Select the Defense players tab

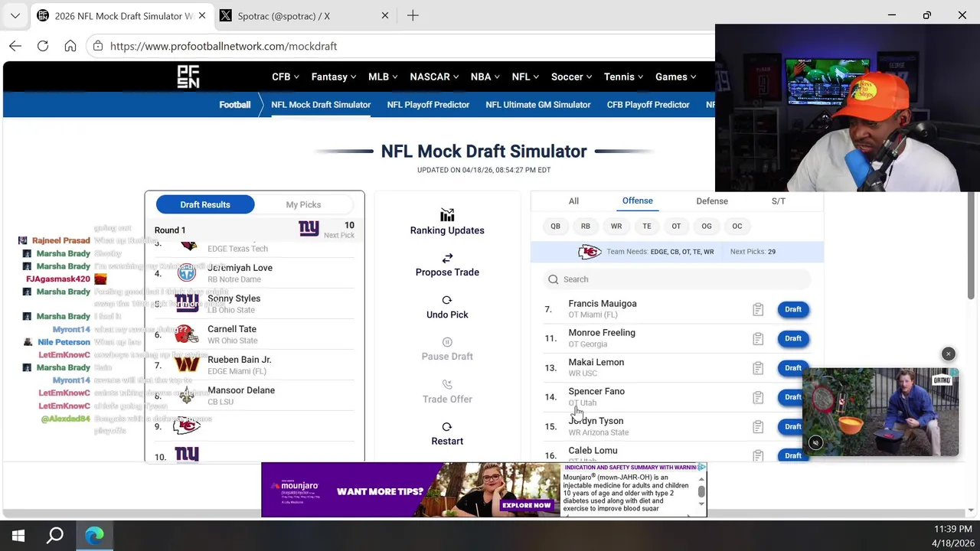click(712, 201)
